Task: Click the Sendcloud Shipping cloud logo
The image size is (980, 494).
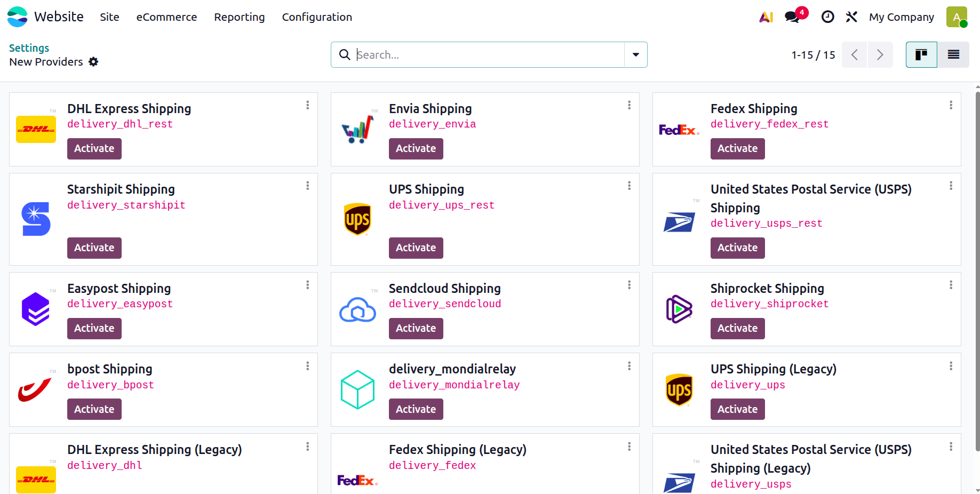Action: [357, 309]
